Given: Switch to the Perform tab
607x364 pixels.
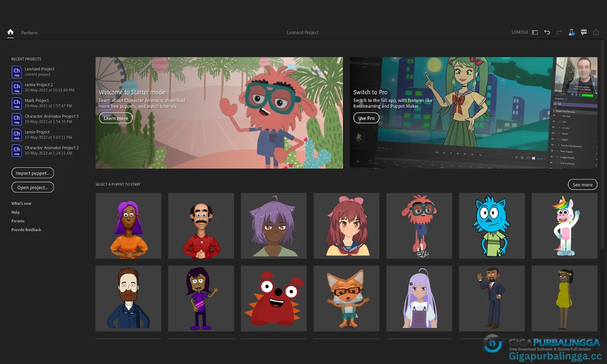Looking at the screenshot, I should 29,33.
